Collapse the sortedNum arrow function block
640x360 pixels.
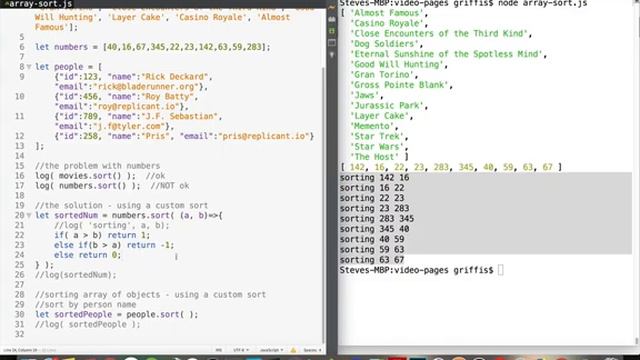point(29,216)
